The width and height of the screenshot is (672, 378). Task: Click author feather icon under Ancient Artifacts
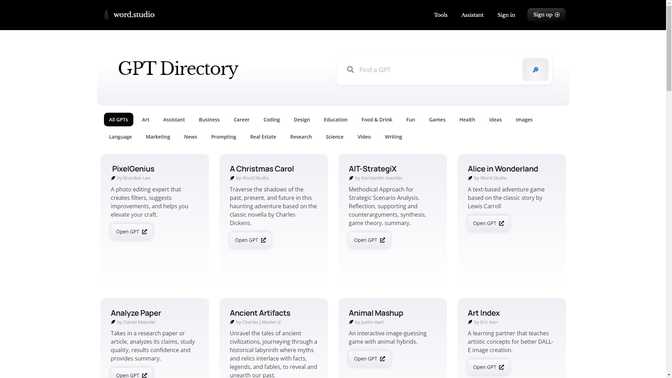[x=232, y=322]
